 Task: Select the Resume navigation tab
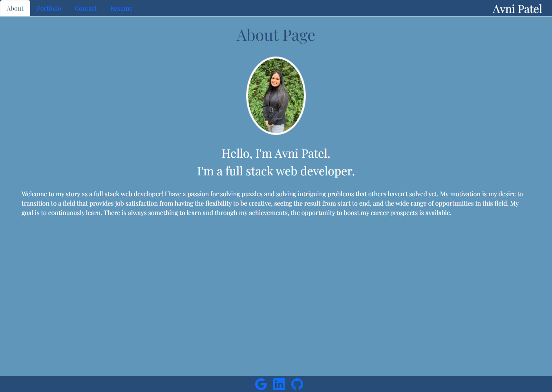coord(121,8)
